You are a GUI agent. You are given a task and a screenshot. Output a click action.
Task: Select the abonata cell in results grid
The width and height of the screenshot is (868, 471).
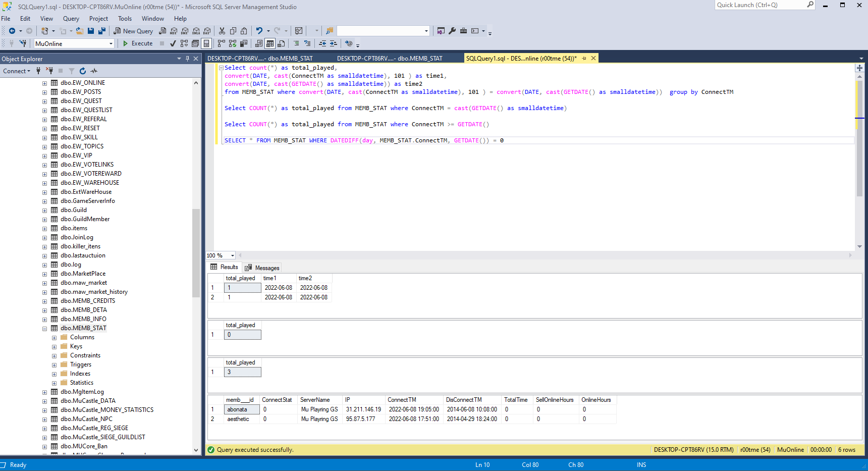[242, 409]
